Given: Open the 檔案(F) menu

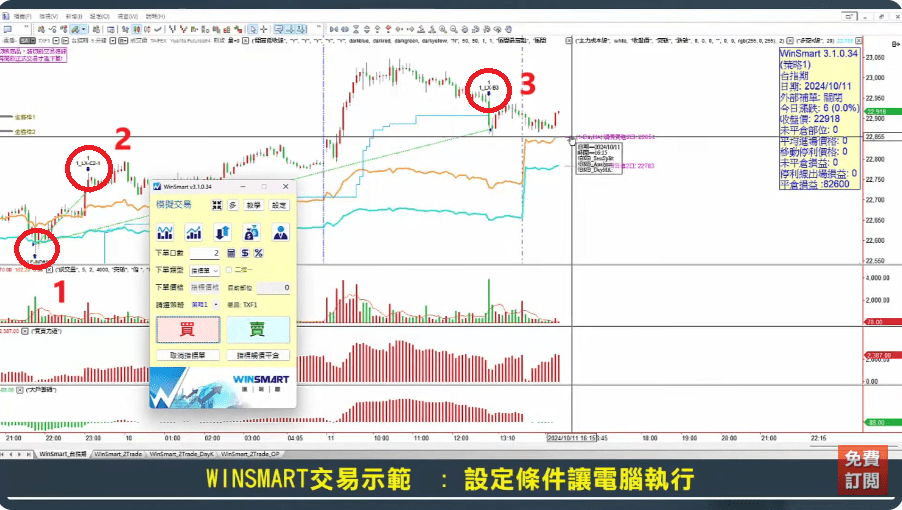Looking at the screenshot, I should click(22, 17).
